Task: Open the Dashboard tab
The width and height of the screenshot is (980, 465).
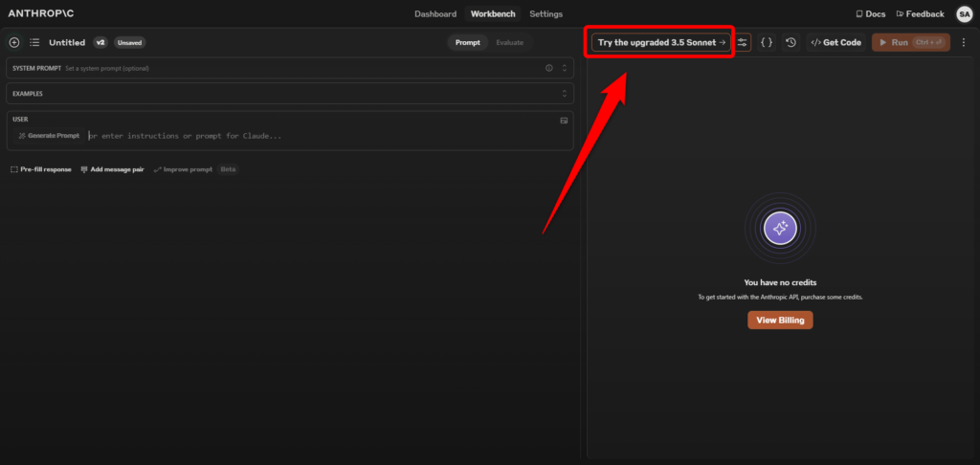Action: click(435, 13)
